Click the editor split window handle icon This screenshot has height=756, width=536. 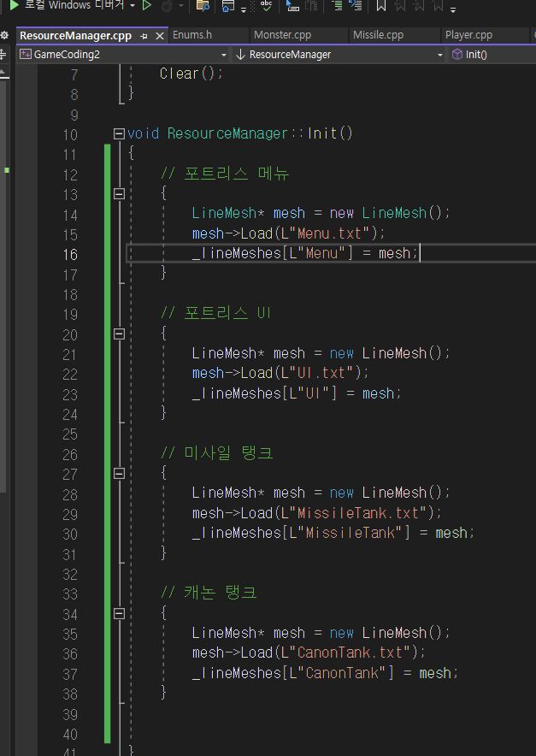(x=4, y=55)
